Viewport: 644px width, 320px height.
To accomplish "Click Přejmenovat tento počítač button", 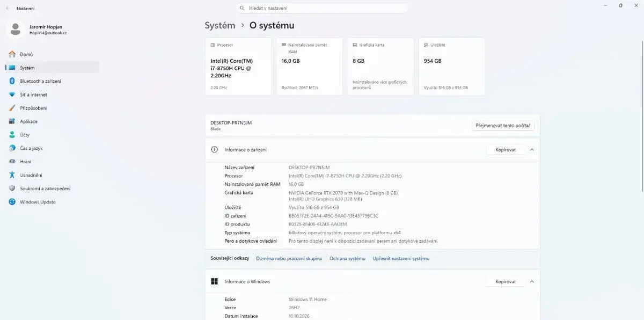I will point(503,126).
